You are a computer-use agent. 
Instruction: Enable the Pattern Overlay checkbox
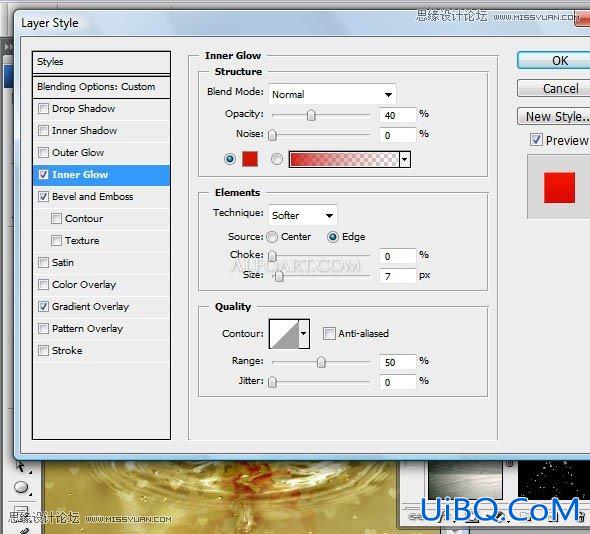43,329
